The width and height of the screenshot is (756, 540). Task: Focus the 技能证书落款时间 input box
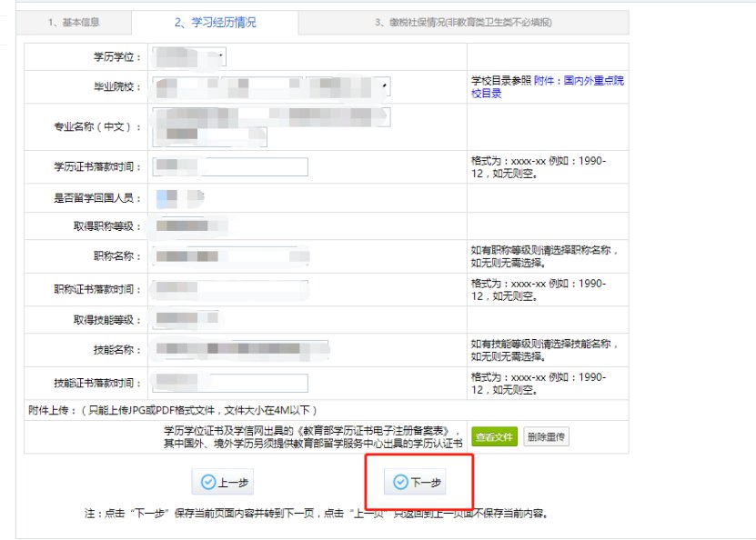[x=230, y=383]
